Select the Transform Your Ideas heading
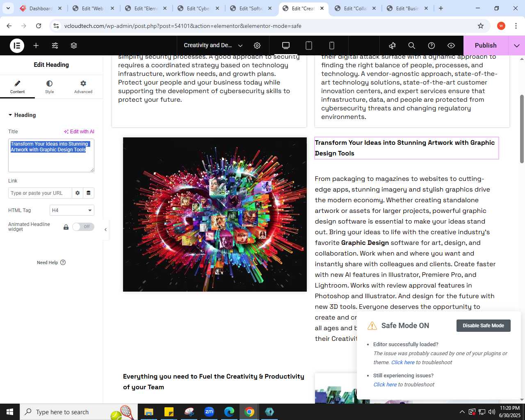Viewport: 525px width, 420px height. pos(406,148)
